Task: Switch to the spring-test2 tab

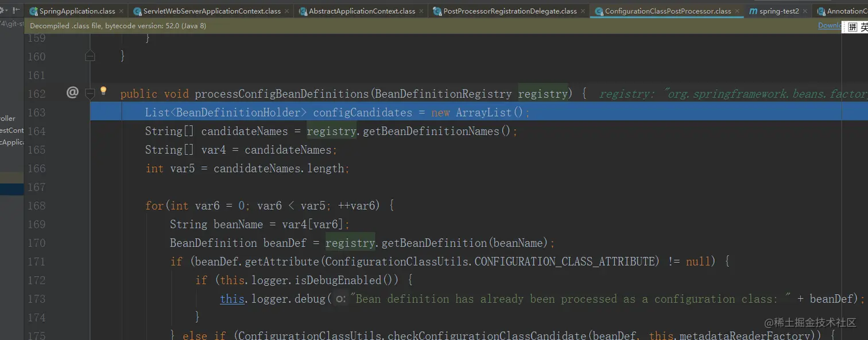Action: pos(779,11)
